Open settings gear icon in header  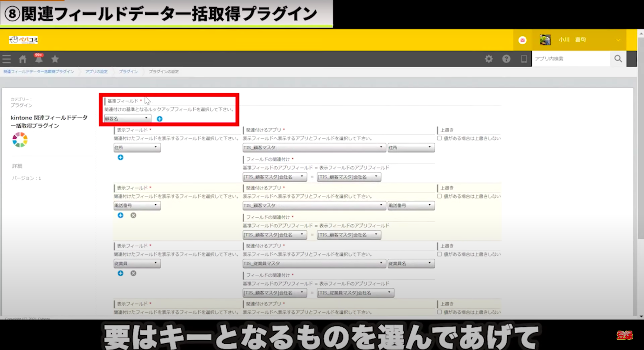click(489, 59)
